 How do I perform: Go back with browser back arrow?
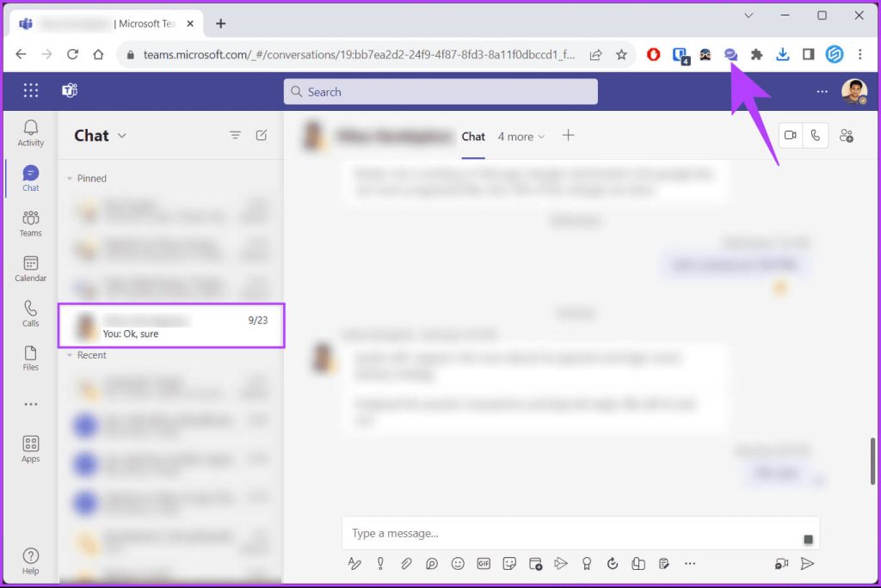point(21,54)
